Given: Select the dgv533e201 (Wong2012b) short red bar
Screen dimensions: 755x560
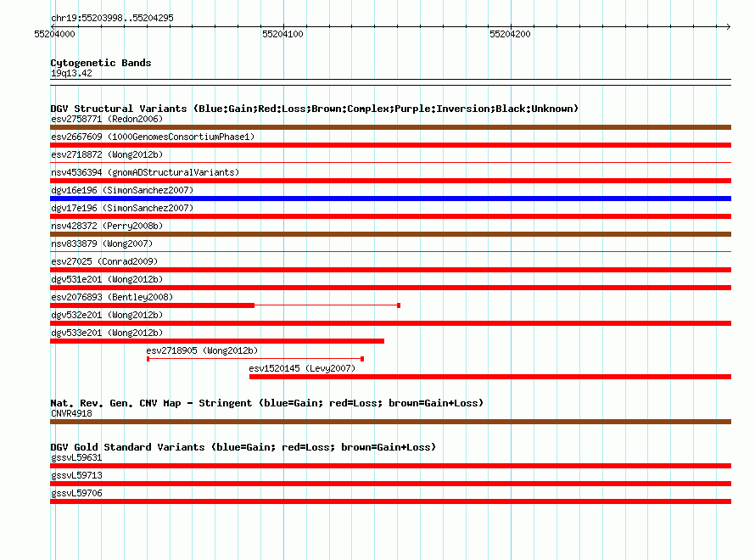Looking at the screenshot, I should coord(217,341).
